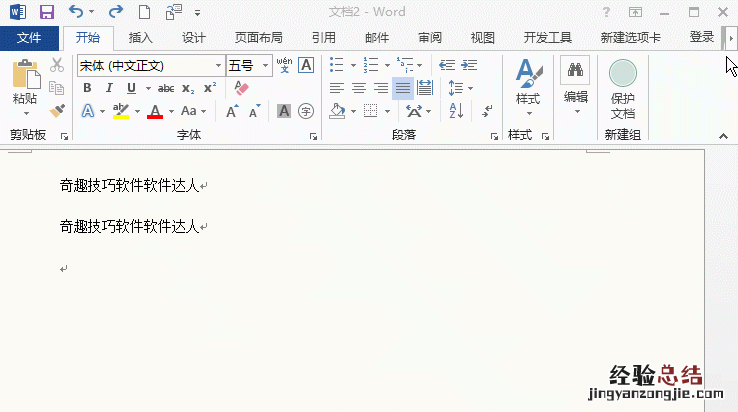Image resolution: width=738 pixels, height=412 pixels.
Task: Switch to the 引用 tab
Action: click(x=324, y=38)
